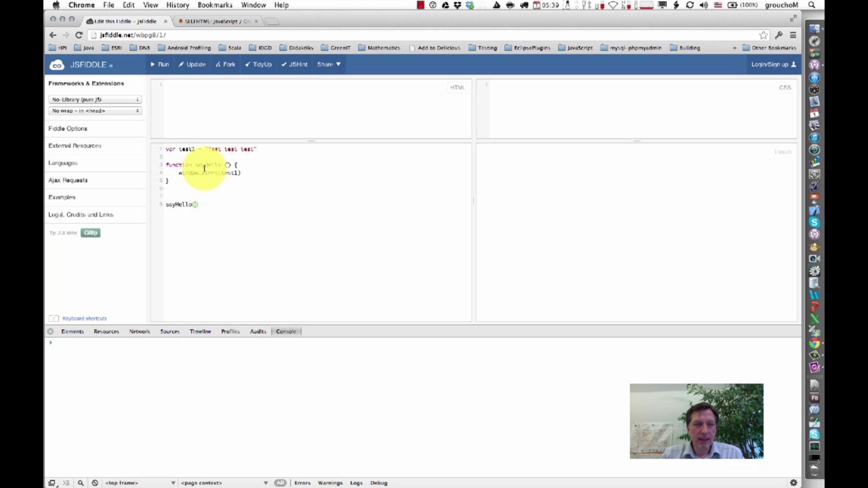
Task: Enable the Warnings console filter
Action: pos(330,483)
